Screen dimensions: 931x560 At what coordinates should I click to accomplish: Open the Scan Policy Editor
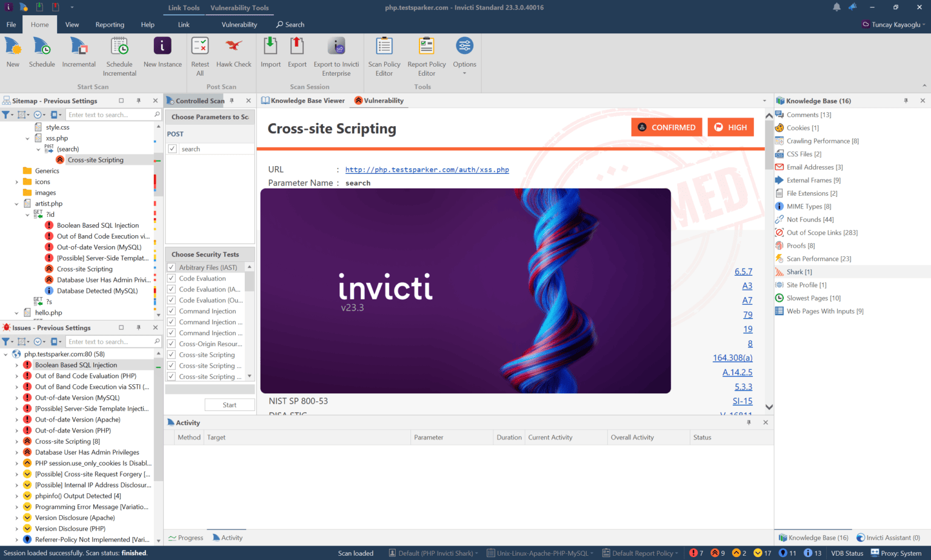(384, 53)
